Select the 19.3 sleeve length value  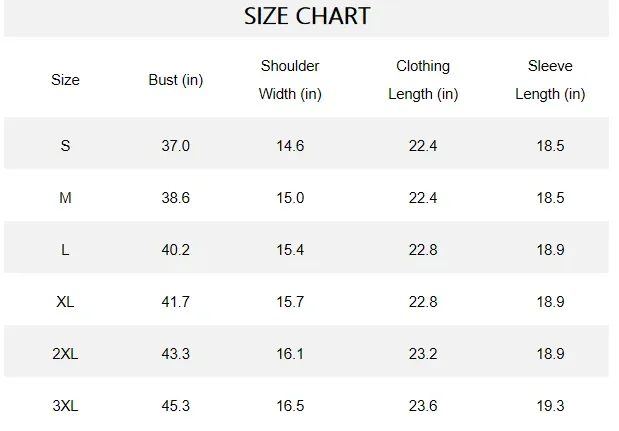pyautogui.click(x=550, y=406)
